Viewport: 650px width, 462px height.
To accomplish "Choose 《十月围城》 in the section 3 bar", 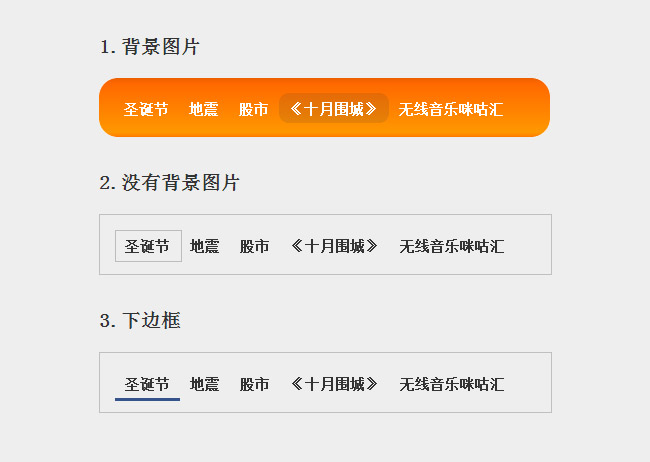I will (335, 384).
